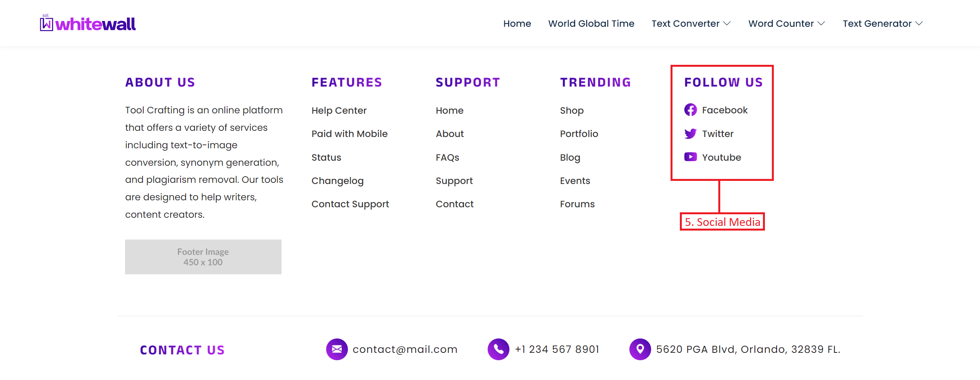Viewport: 980px width, 380px height.
Task: Click the Youtube play icon
Action: point(690,157)
